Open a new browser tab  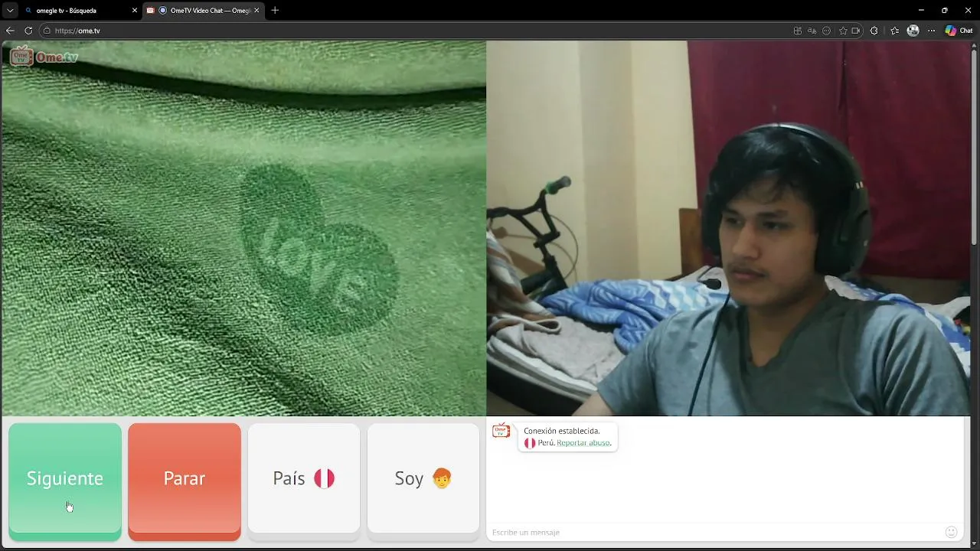click(275, 11)
